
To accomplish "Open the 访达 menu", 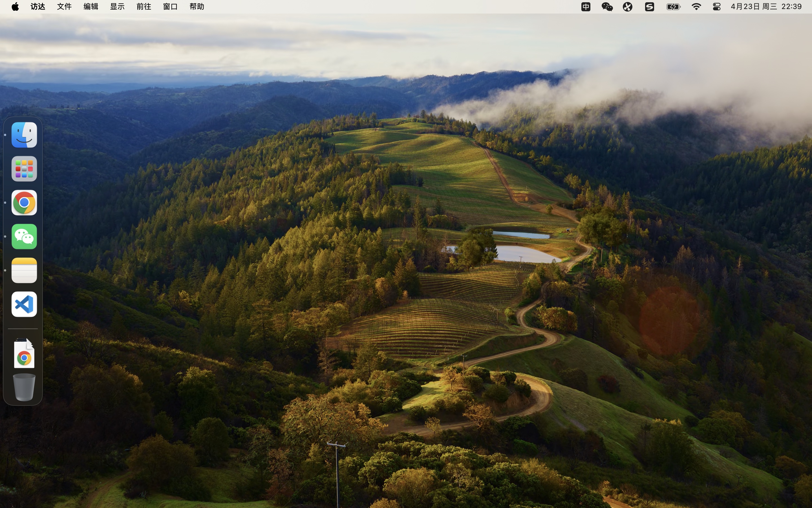I will point(38,7).
